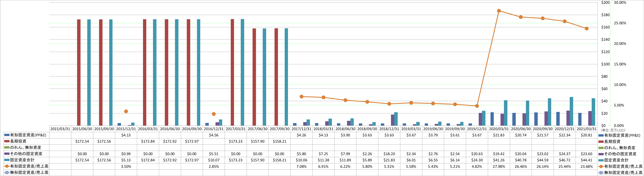Screen dimensions: 644x176
Task: Select the $3.79 PP&E cell
Action: [x=433, y=135]
